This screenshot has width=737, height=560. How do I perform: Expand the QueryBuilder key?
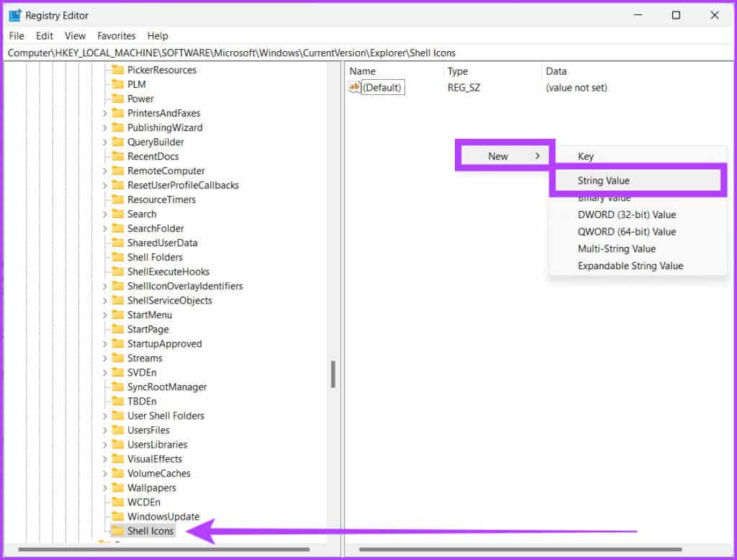[105, 142]
